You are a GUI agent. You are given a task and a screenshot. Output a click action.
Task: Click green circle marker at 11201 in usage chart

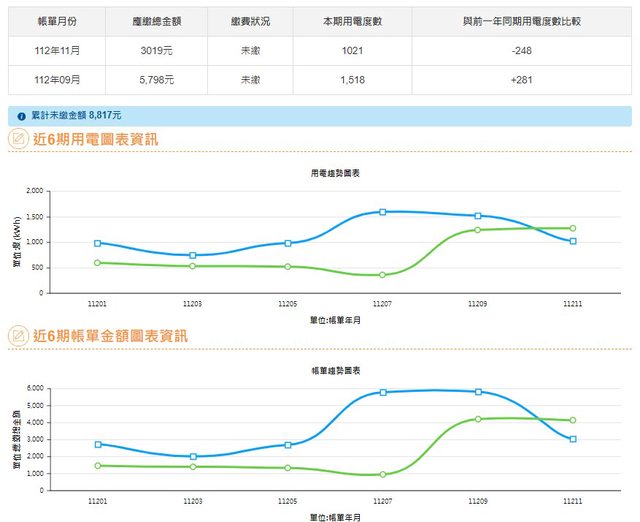pos(97,263)
